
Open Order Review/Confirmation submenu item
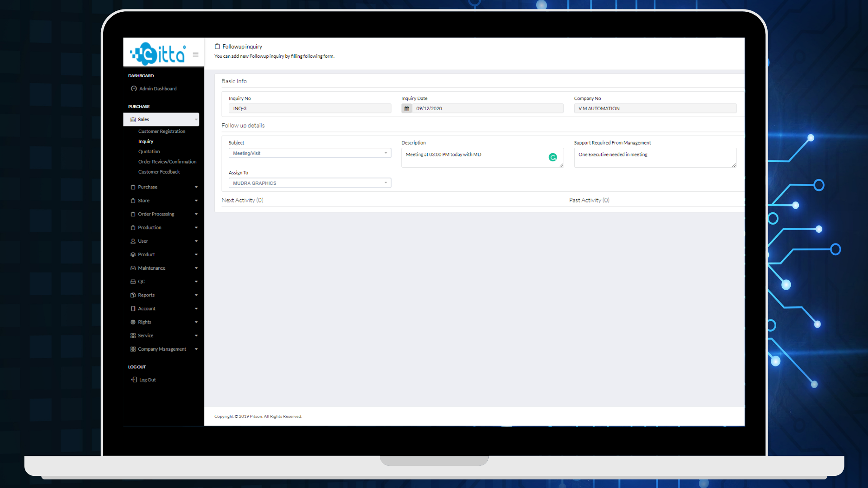click(167, 162)
